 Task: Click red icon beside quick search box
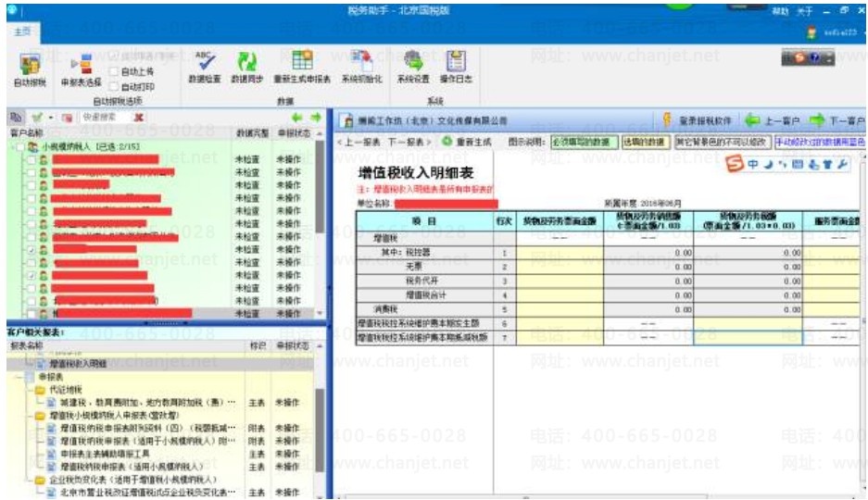[x=67, y=118]
